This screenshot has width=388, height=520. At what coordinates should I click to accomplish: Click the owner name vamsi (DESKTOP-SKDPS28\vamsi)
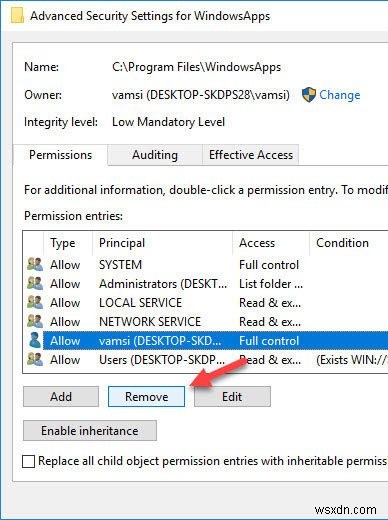coord(201,95)
